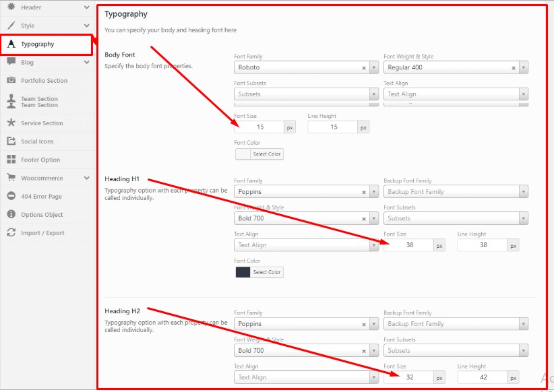
Task: Click Select Color button for Body Font
Action: [x=266, y=154]
